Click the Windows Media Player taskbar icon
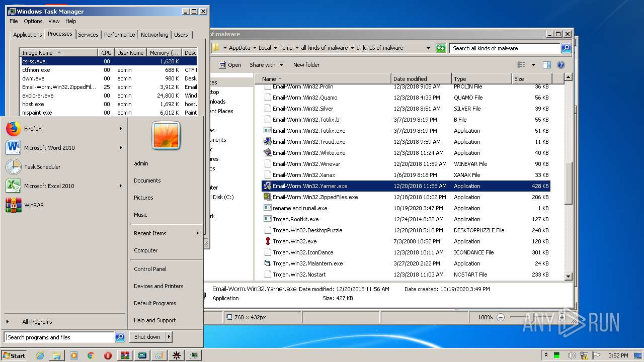The height and width of the screenshot is (362, 644). (74, 355)
